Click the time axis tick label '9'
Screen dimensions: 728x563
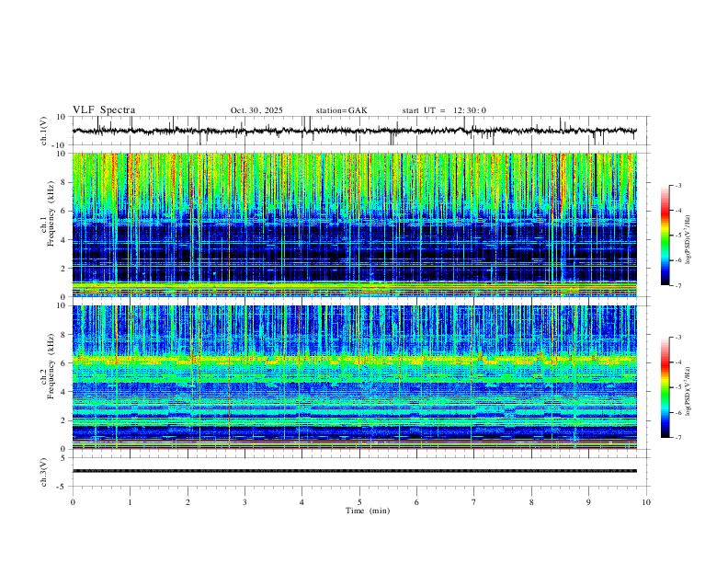588,502
